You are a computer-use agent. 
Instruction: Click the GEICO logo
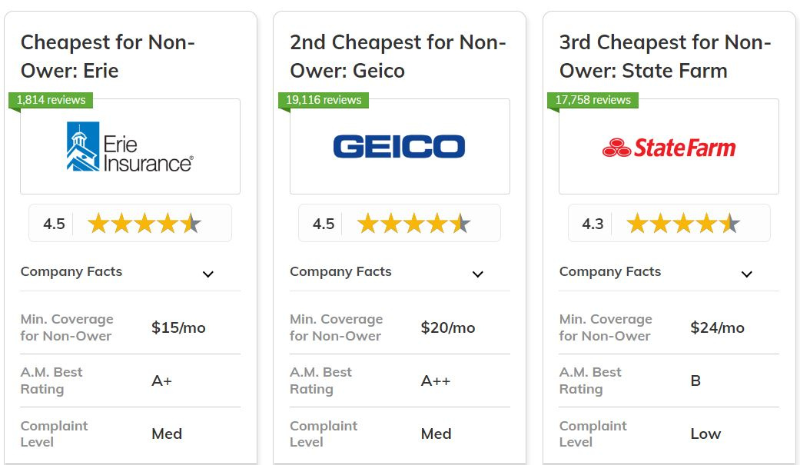point(399,146)
